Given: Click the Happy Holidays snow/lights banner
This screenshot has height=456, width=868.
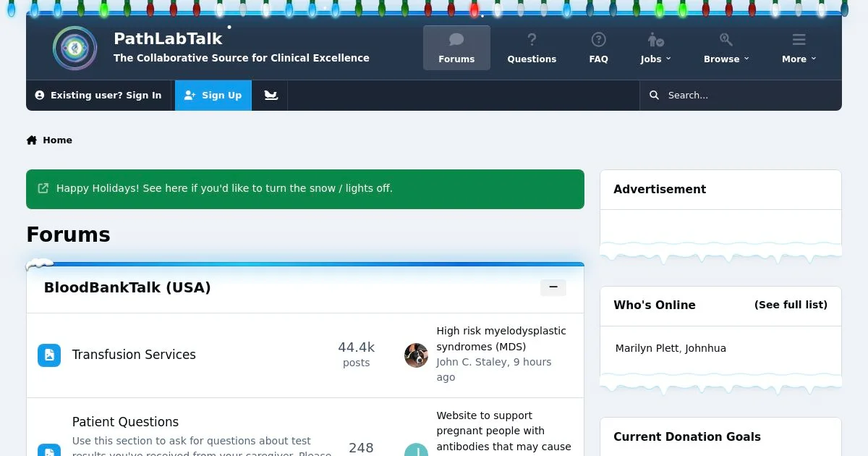Looking at the screenshot, I should click(224, 188).
